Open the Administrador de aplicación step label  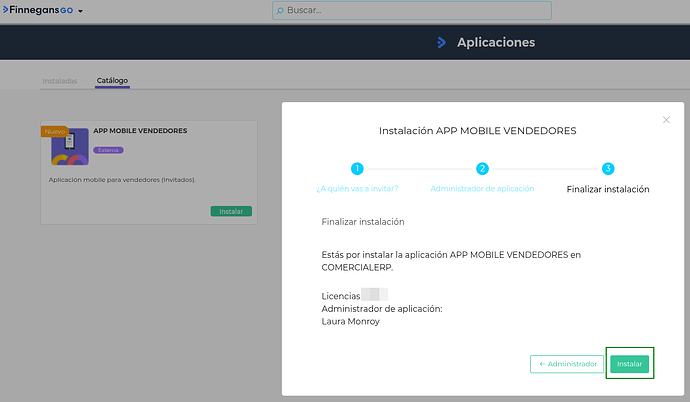click(x=482, y=189)
